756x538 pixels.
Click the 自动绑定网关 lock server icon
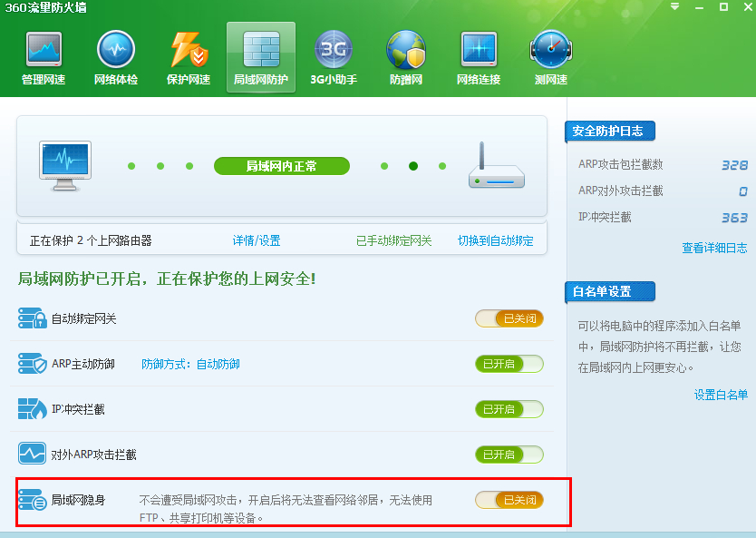click(33, 318)
